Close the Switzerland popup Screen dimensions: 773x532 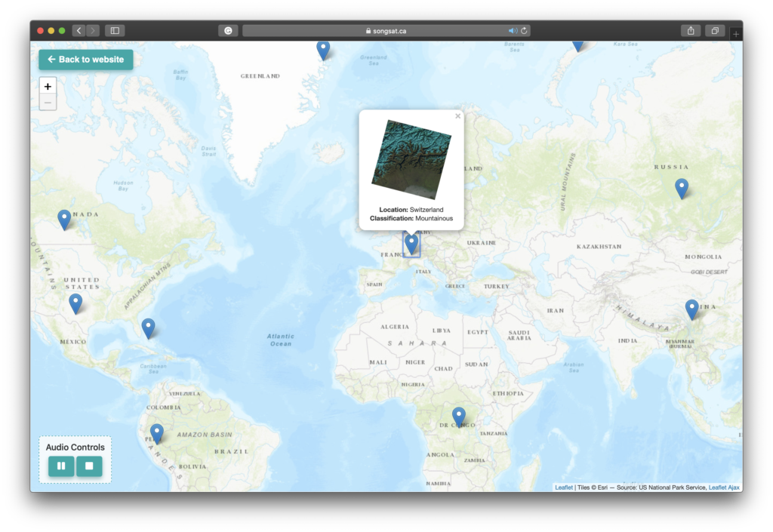(x=457, y=116)
